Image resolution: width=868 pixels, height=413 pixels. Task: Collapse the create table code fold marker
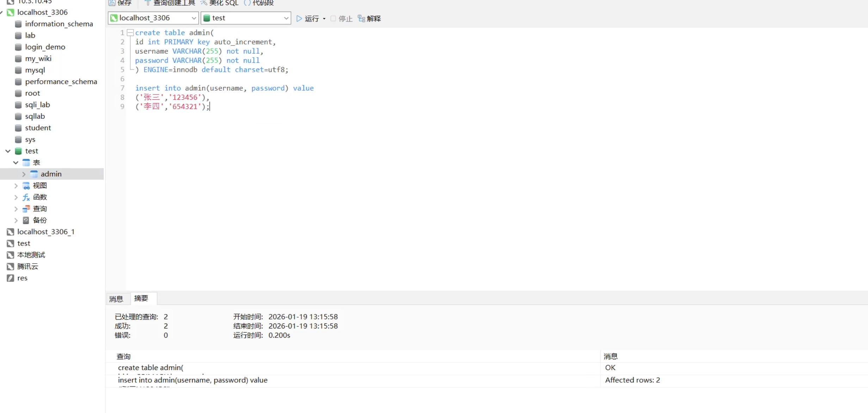click(x=130, y=33)
